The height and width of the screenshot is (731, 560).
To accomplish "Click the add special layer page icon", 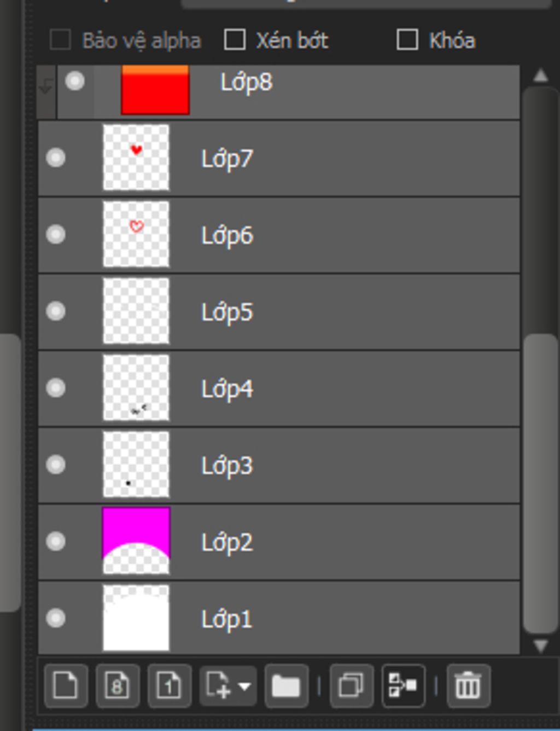I will 218,686.
